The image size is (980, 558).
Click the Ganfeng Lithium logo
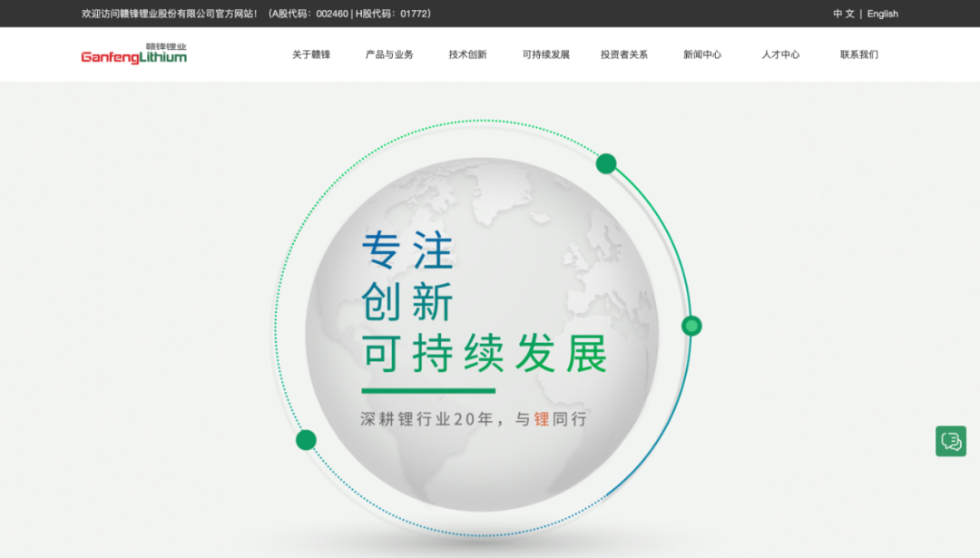click(133, 54)
